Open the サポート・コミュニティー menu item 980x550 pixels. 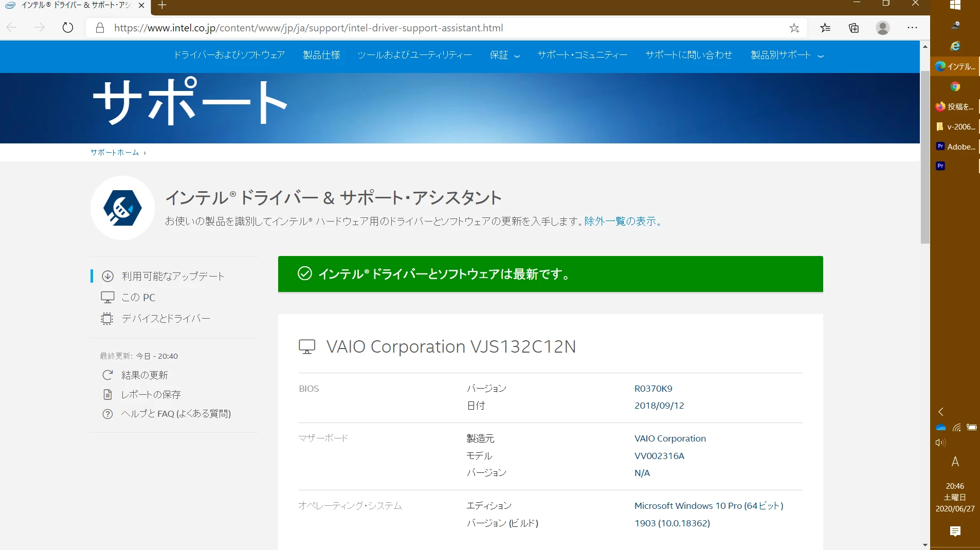coord(583,56)
